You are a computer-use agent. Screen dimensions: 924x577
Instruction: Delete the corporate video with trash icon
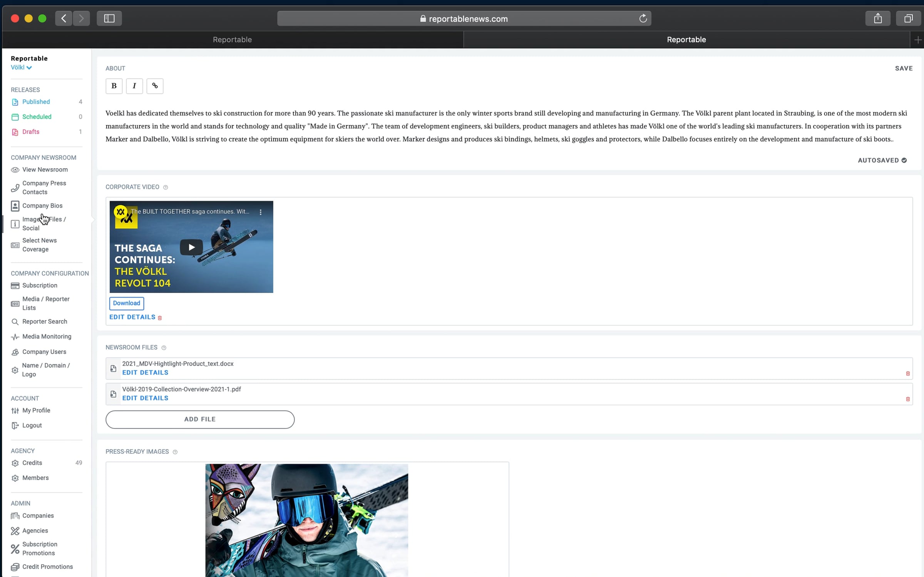pos(160,318)
